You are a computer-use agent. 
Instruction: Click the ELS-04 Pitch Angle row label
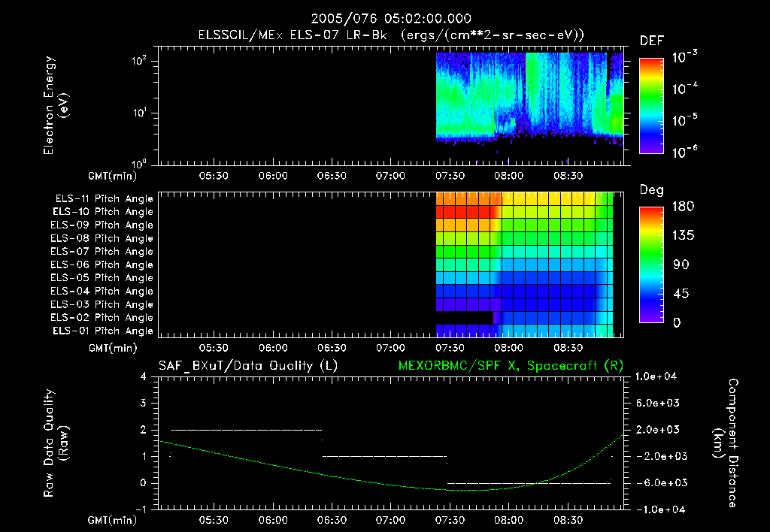click(x=102, y=292)
